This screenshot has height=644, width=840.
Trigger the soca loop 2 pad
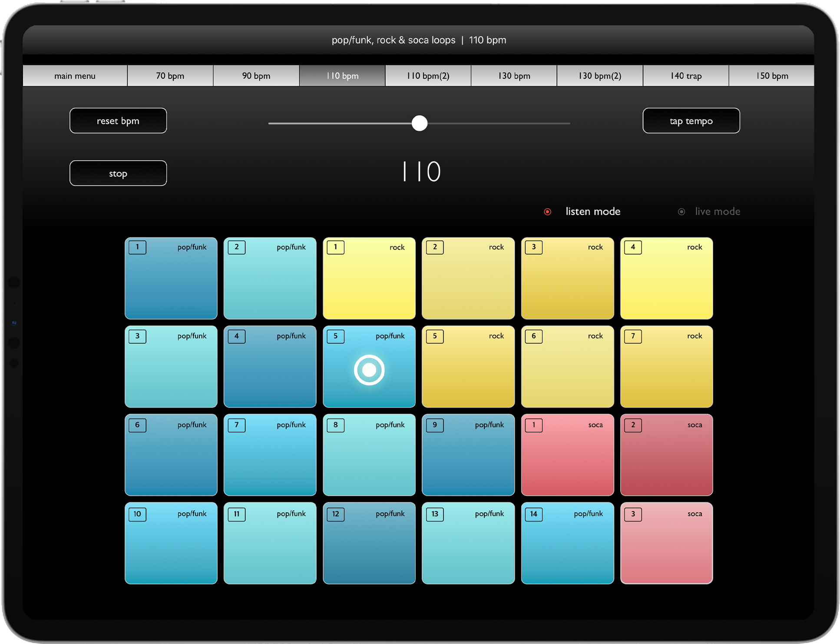pyautogui.click(x=666, y=455)
